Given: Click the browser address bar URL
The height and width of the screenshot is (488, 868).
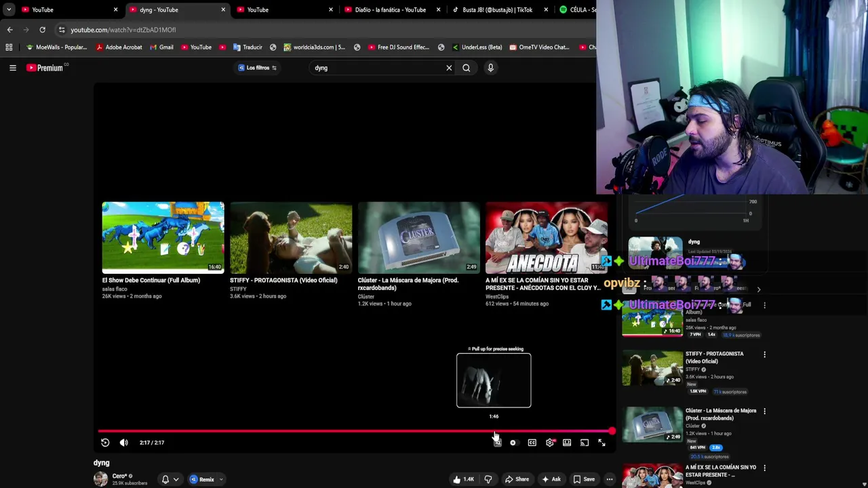Looking at the screenshot, I should point(123,30).
